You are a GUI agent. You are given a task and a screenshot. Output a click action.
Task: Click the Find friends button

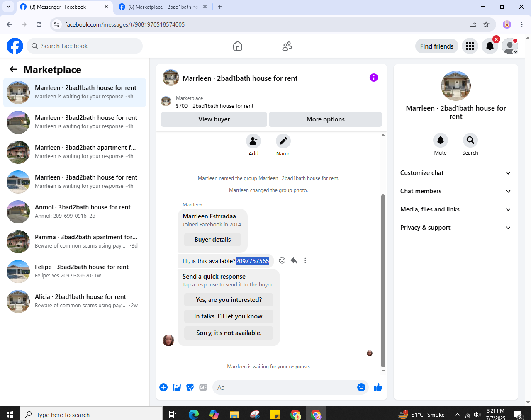click(x=437, y=46)
